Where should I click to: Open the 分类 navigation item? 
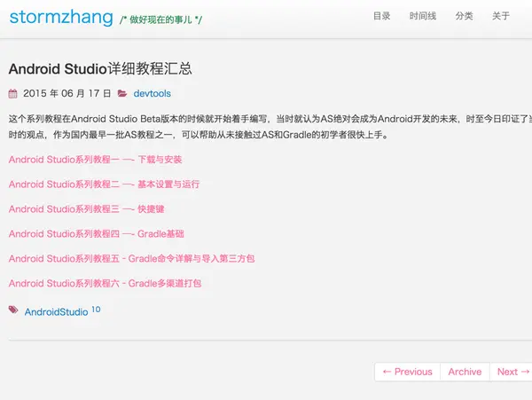coord(464,16)
